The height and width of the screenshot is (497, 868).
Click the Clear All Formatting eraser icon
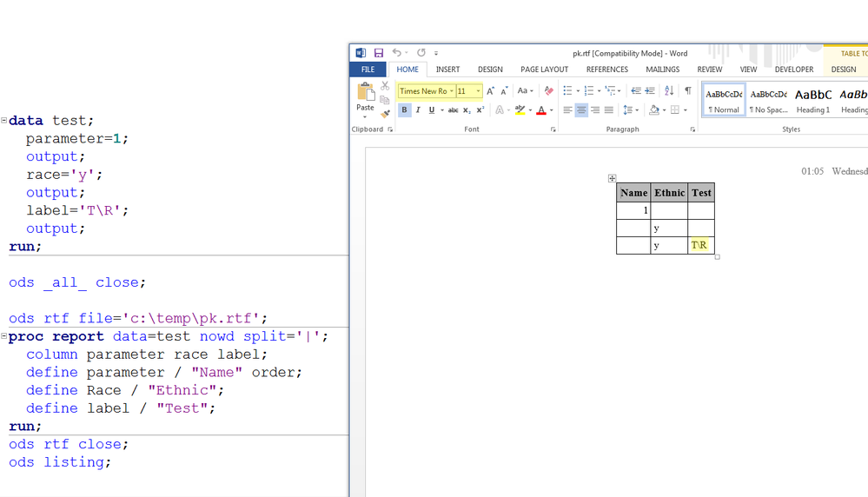point(548,90)
